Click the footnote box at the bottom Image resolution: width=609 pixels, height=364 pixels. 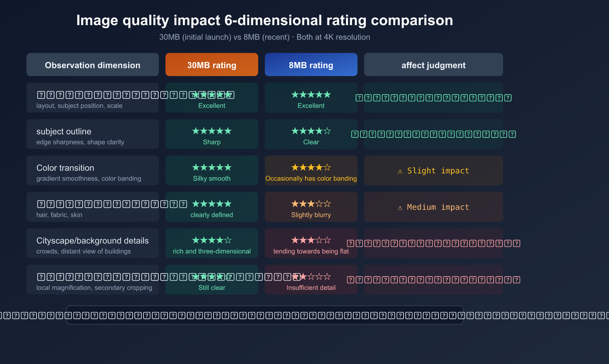265,315
